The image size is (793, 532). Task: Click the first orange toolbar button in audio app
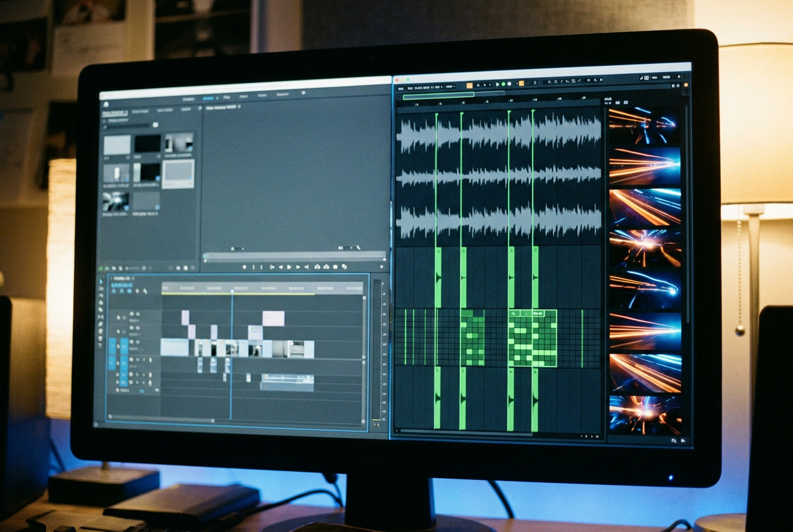pos(469,85)
